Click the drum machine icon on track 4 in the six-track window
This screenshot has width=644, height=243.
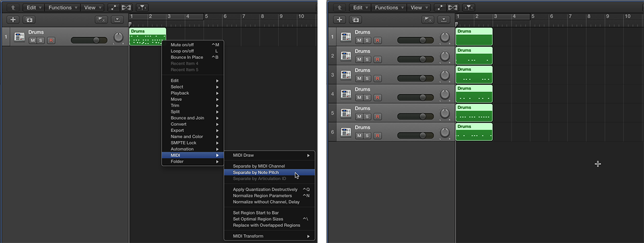tap(346, 94)
